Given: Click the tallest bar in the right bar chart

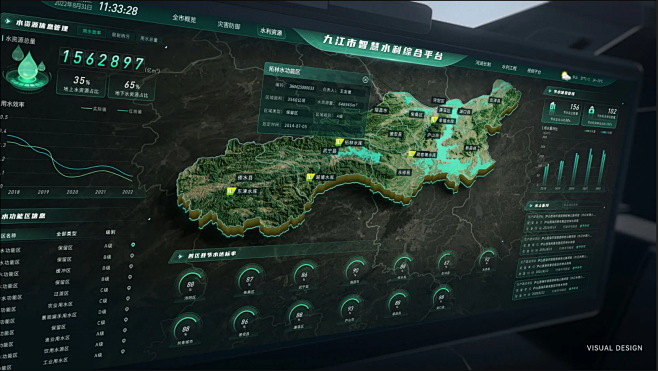Looking at the screenshot, I should (x=590, y=167).
